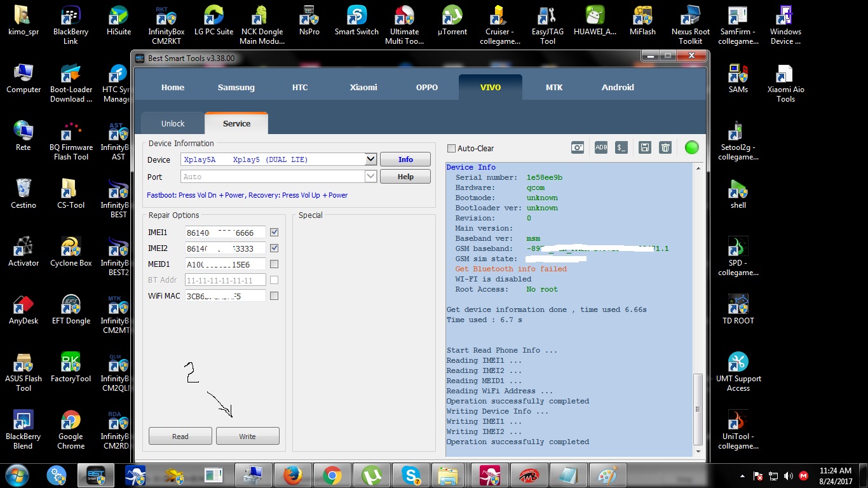Open Ultimate Multi Tool shortcut
This screenshot has width=868, height=488.
(x=405, y=25)
